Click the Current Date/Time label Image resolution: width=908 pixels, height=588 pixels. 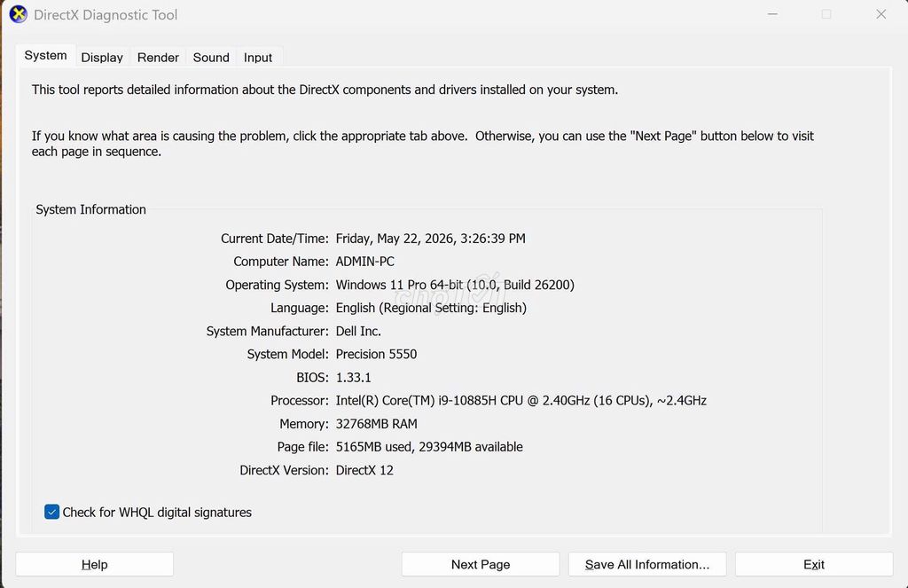275,239
